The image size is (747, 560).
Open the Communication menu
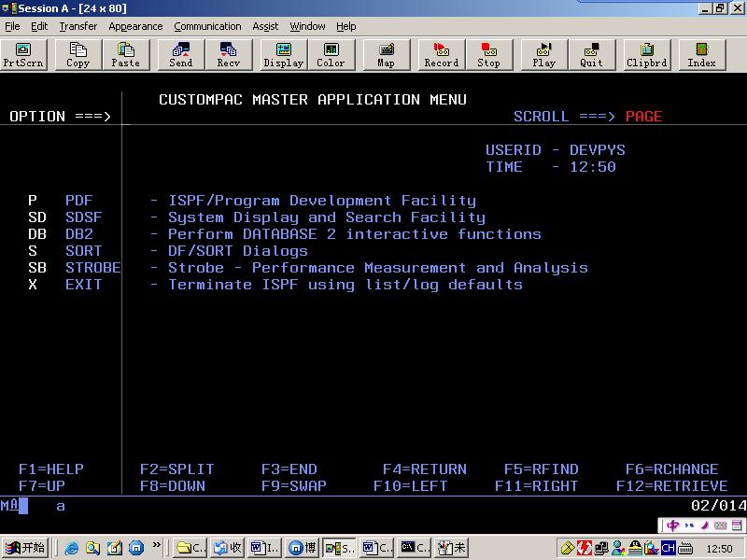207,26
